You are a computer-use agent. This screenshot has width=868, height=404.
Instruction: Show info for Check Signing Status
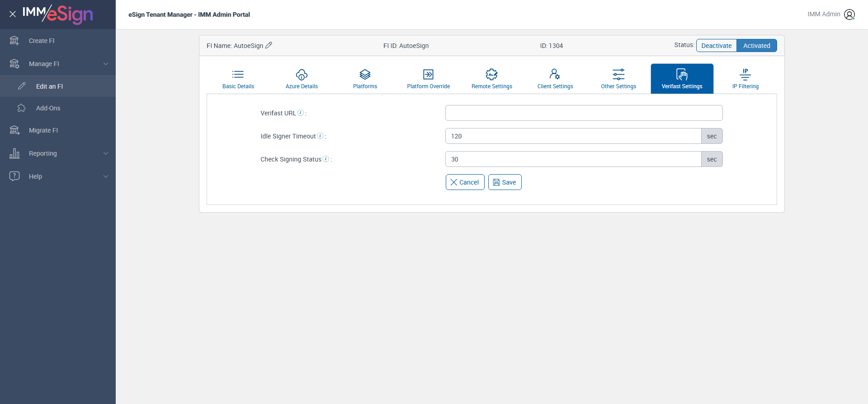click(325, 159)
